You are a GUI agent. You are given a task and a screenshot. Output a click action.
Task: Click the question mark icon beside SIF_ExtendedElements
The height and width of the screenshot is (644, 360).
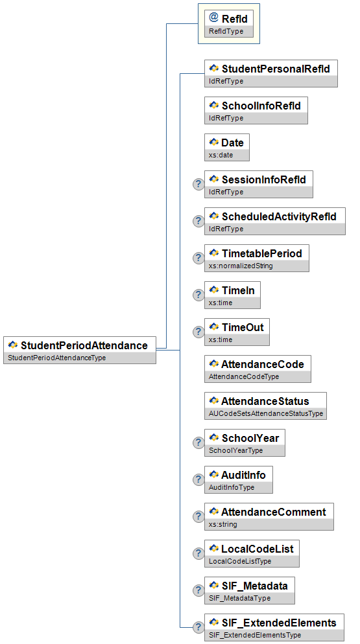pyautogui.click(x=198, y=628)
